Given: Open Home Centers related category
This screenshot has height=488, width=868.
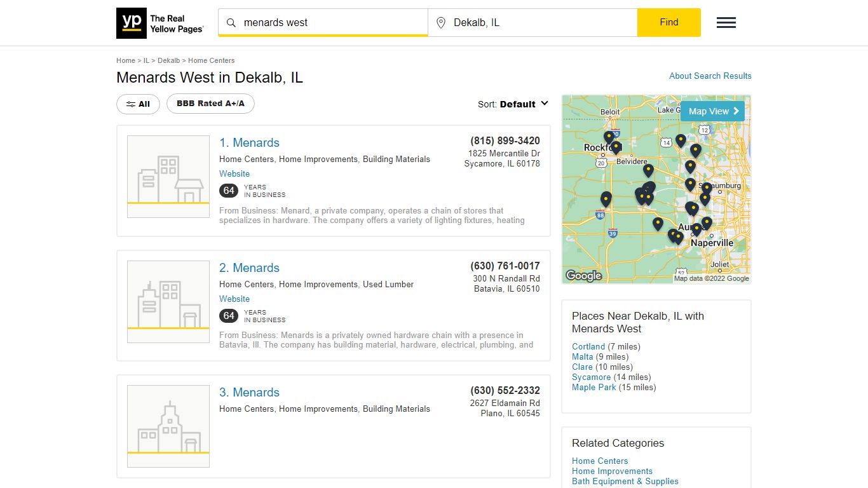Looking at the screenshot, I should (600, 461).
